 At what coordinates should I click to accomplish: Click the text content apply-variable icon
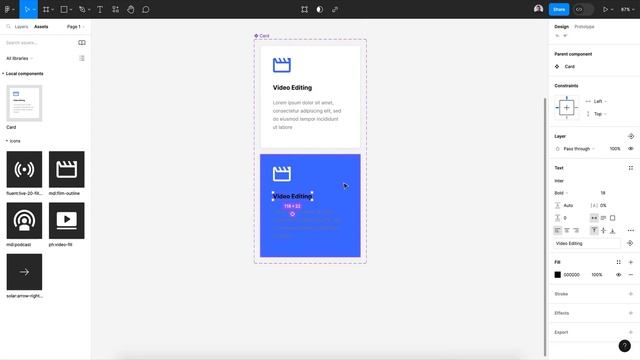(630, 243)
